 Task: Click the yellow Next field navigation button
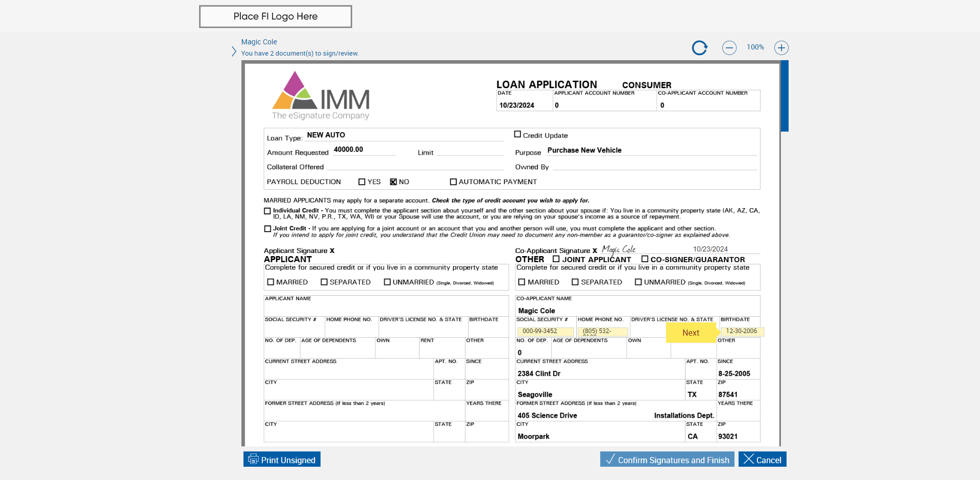point(691,333)
